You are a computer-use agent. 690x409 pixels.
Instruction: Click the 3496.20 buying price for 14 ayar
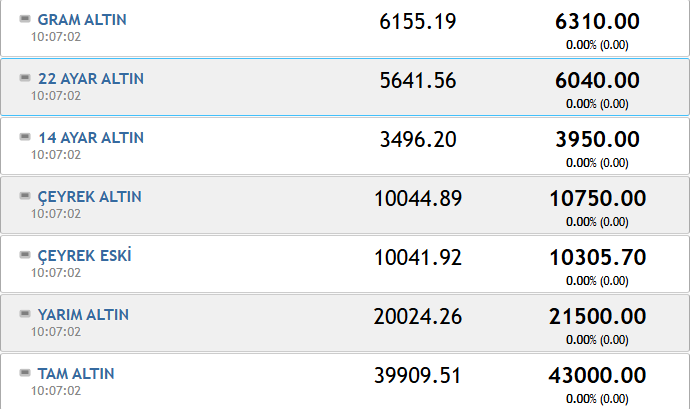click(418, 140)
